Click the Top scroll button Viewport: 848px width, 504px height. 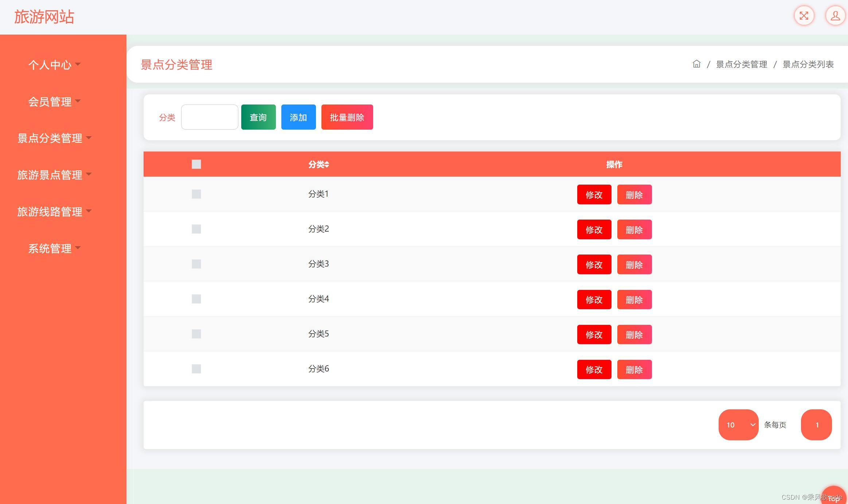tap(833, 497)
